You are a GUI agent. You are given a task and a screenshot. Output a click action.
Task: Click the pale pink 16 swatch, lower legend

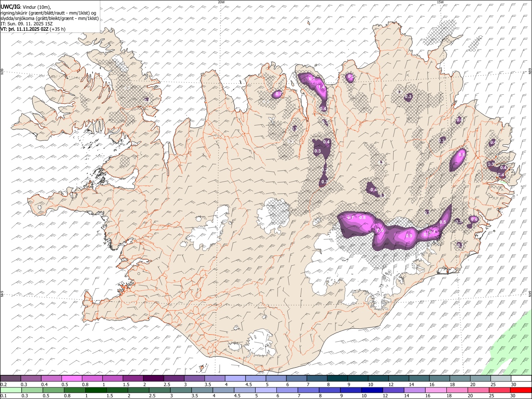[x=436, y=390]
